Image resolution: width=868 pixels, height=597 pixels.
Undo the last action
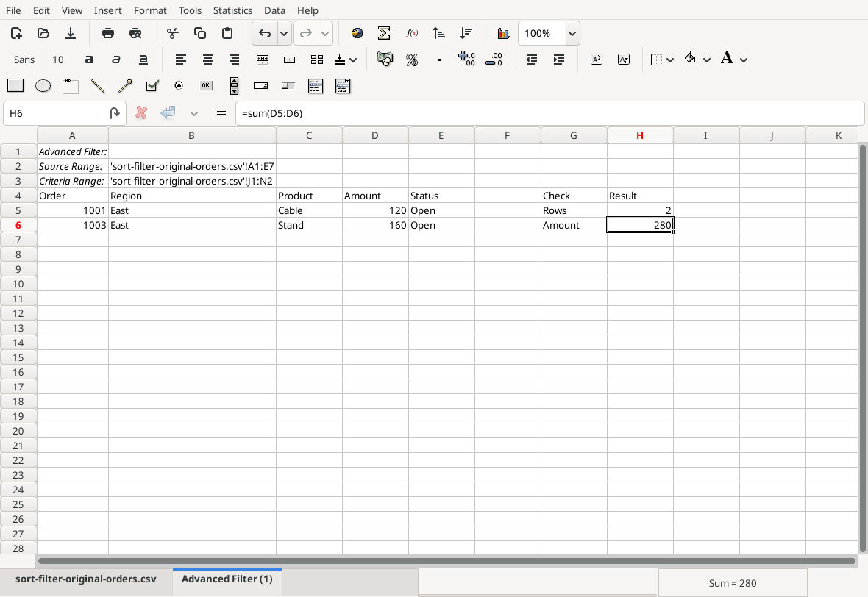tap(265, 33)
